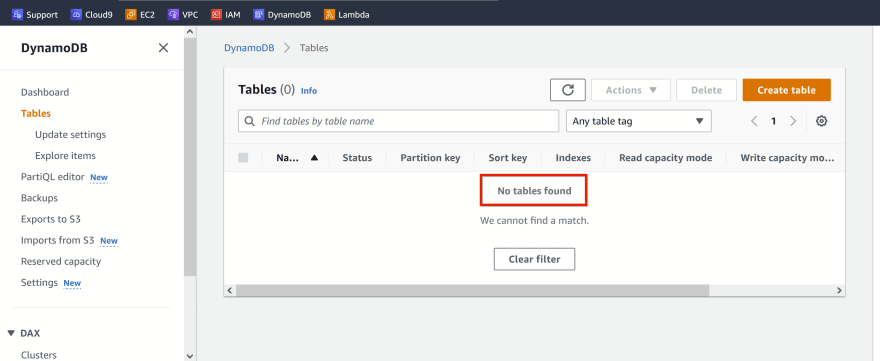Click the search magnifier icon
The image size is (880, 361).
point(250,121)
